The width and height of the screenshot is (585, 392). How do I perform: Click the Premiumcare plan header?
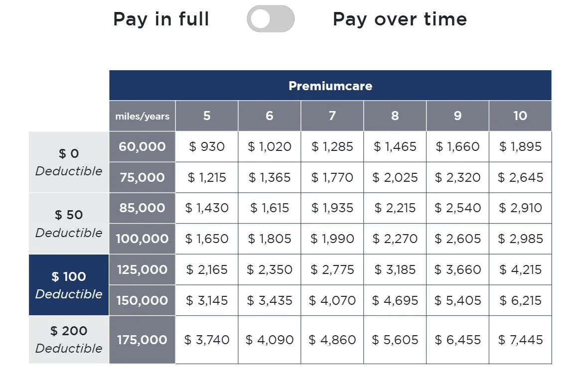click(330, 86)
